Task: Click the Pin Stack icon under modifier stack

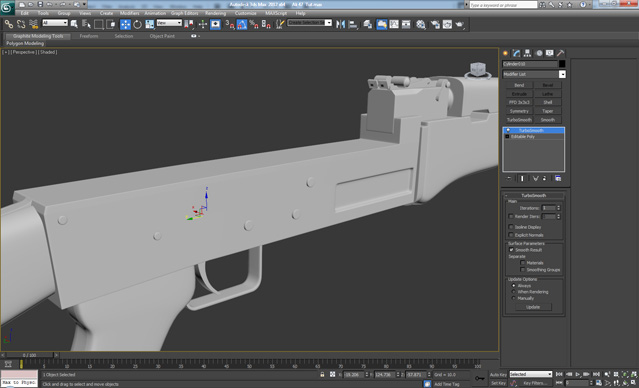Action: (x=509, y=178)
